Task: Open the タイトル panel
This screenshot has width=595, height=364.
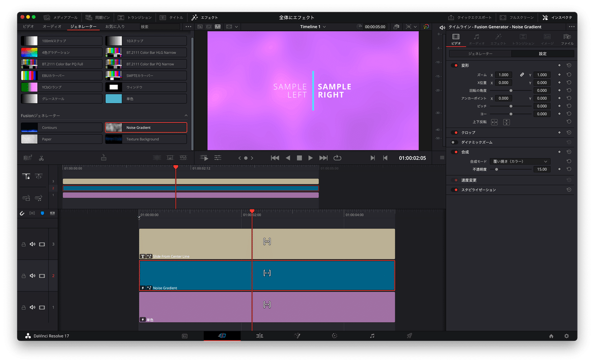Action: click(171, 17)
